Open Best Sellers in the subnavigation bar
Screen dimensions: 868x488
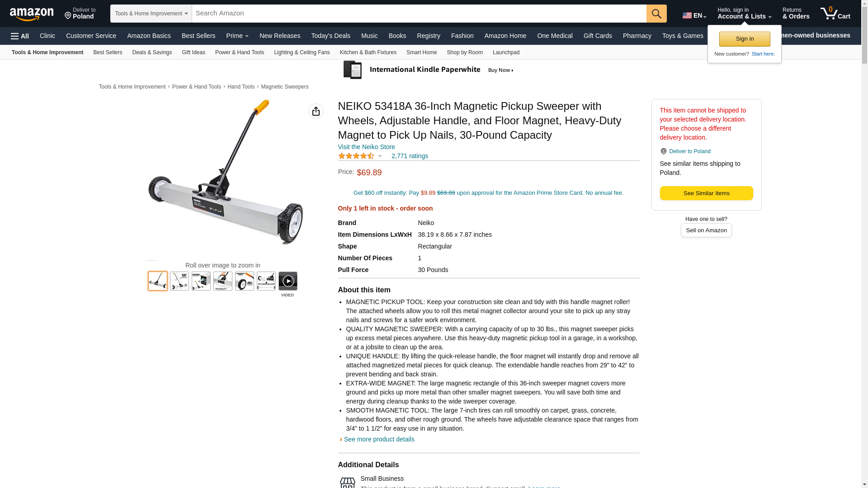[108, 52]
